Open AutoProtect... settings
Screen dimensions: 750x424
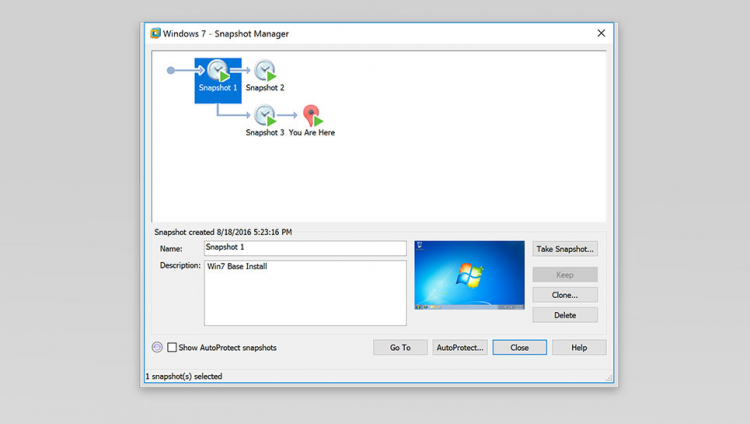click(x=460, y=347)
